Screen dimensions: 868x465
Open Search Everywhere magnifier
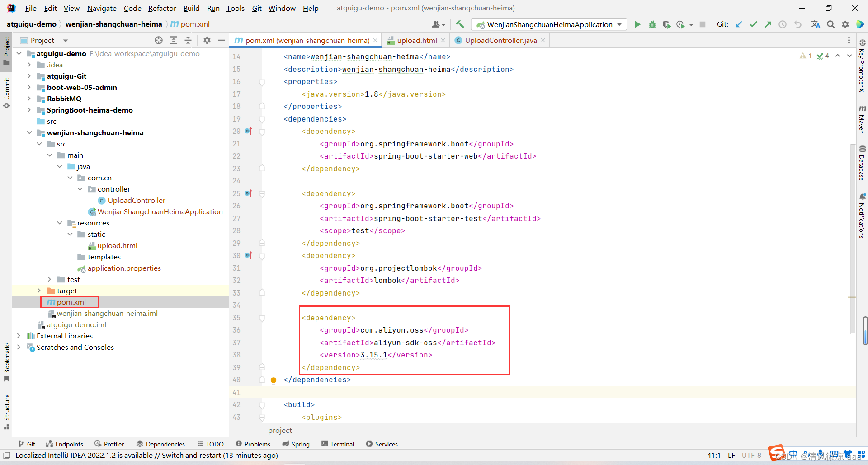tap(831, 24)
